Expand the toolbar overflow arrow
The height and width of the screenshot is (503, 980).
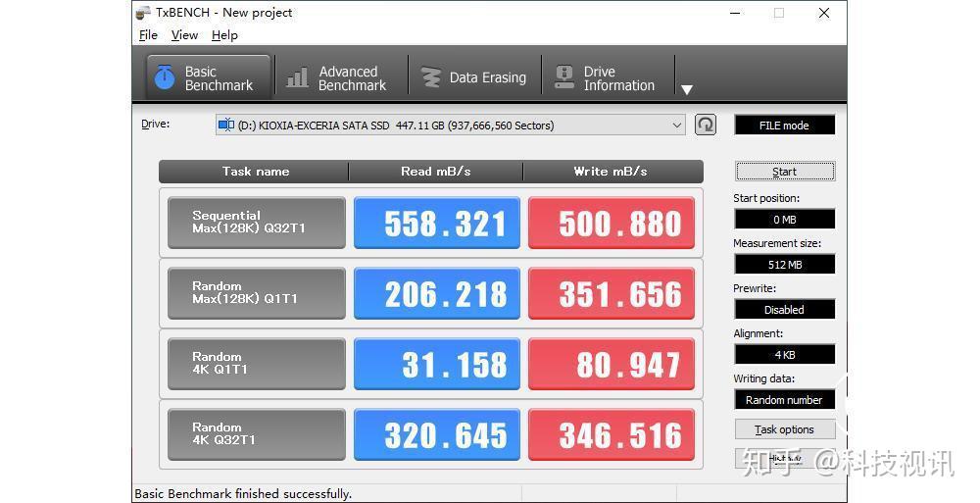tap(686, 89)
